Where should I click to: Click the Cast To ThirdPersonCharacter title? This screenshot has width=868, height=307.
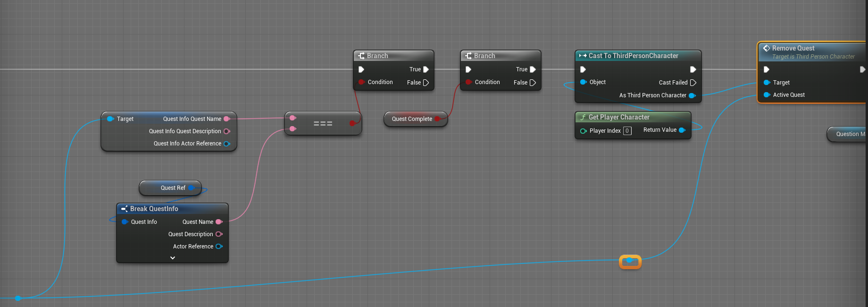[634, 56]
